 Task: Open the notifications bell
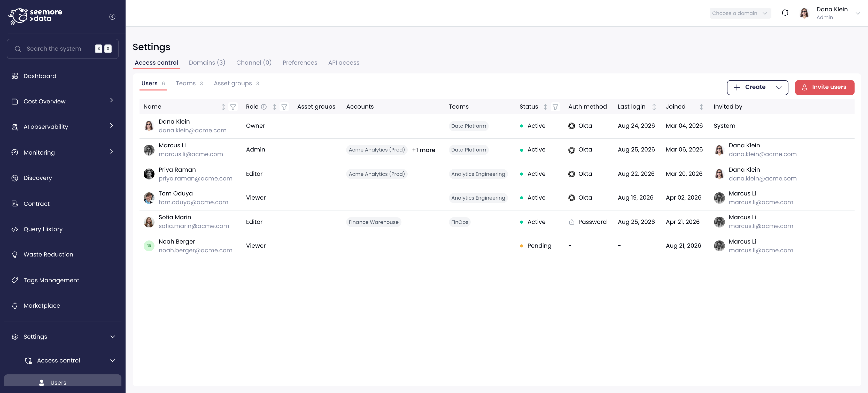[785, 13]
